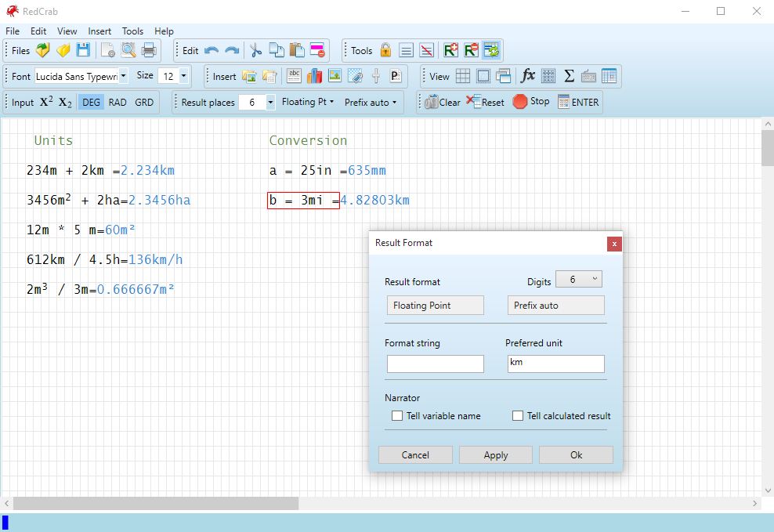Click the superscript X² input button
The height and width of the screenshot is (532, 774).
[46, 102]
